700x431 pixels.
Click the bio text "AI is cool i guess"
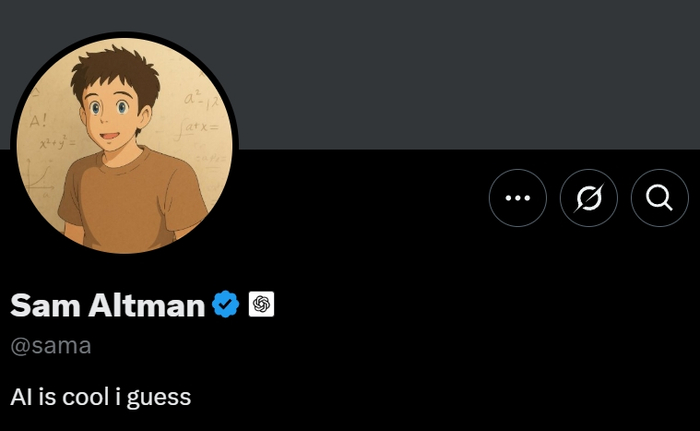pos(100,397)
